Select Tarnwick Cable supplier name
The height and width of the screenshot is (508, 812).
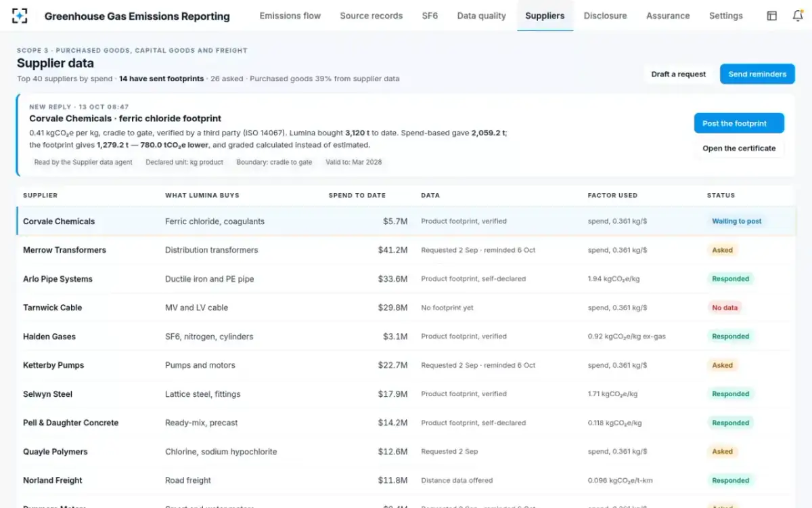point(52,308)
